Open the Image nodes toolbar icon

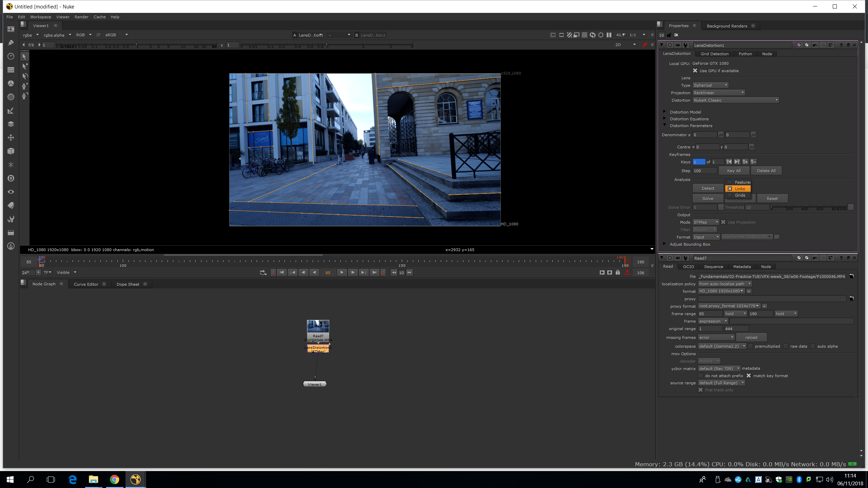(11, 29)
